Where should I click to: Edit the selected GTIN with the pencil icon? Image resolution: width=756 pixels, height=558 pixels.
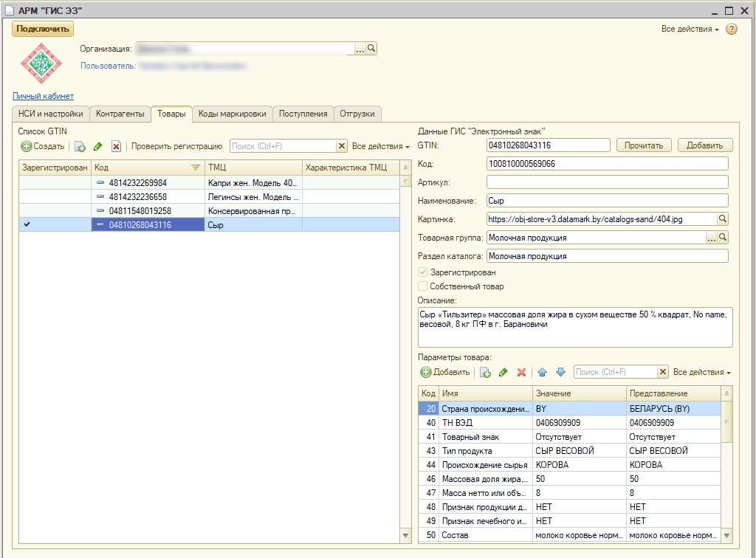(97, 146)
